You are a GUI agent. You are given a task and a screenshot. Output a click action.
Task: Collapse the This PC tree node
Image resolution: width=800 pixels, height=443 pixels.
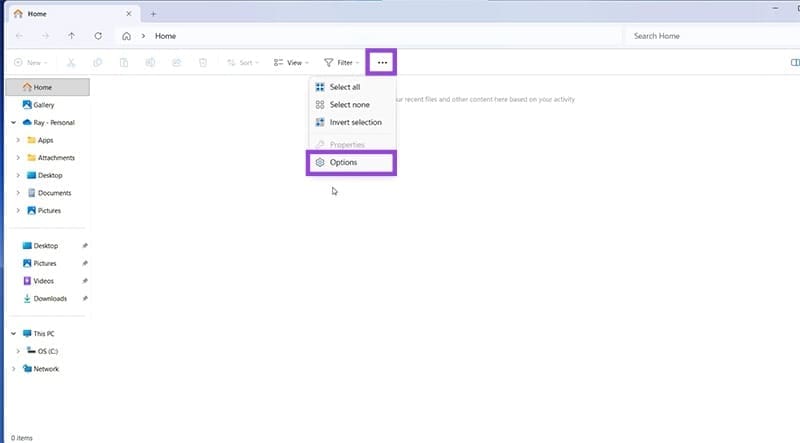13,333
